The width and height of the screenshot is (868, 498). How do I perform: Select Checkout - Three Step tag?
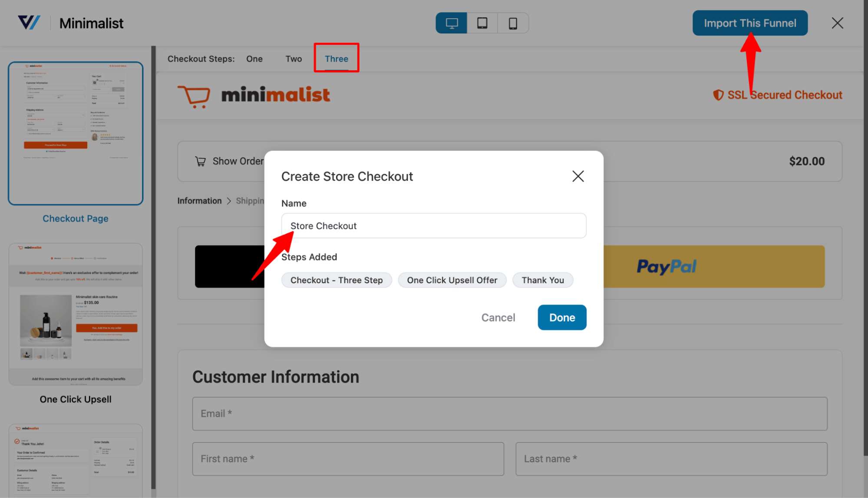(335, 280)
